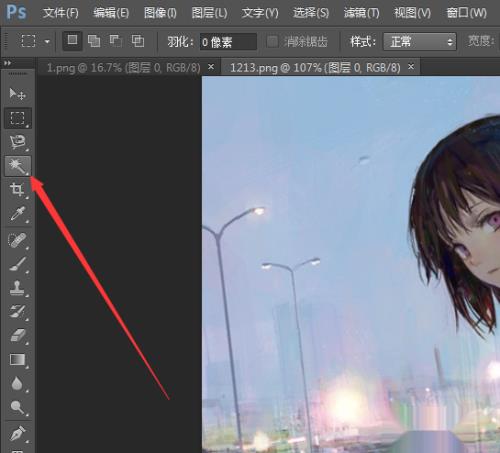Select the Crop tool
The width and height of the screenshot is (500, 453).
tap(17, 190)
